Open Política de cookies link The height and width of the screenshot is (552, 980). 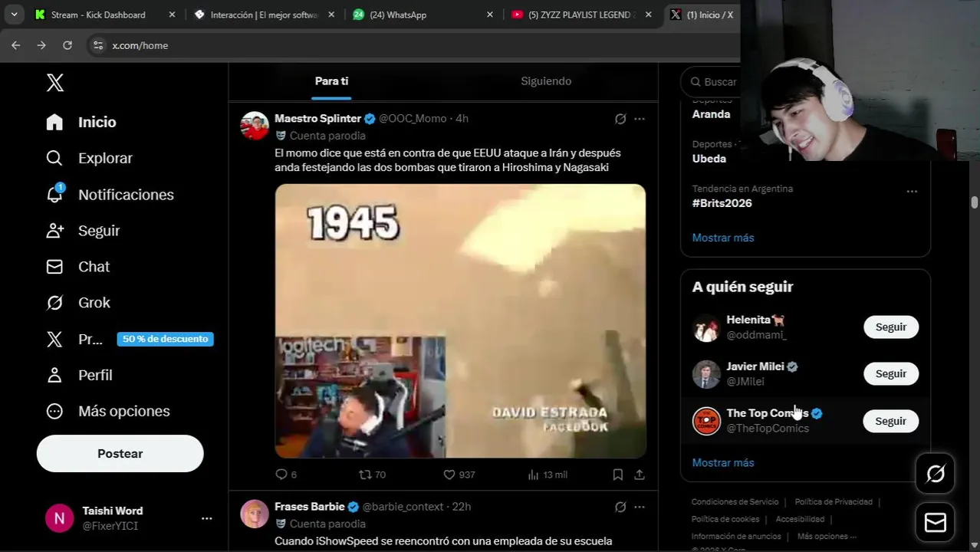(725, 519)
